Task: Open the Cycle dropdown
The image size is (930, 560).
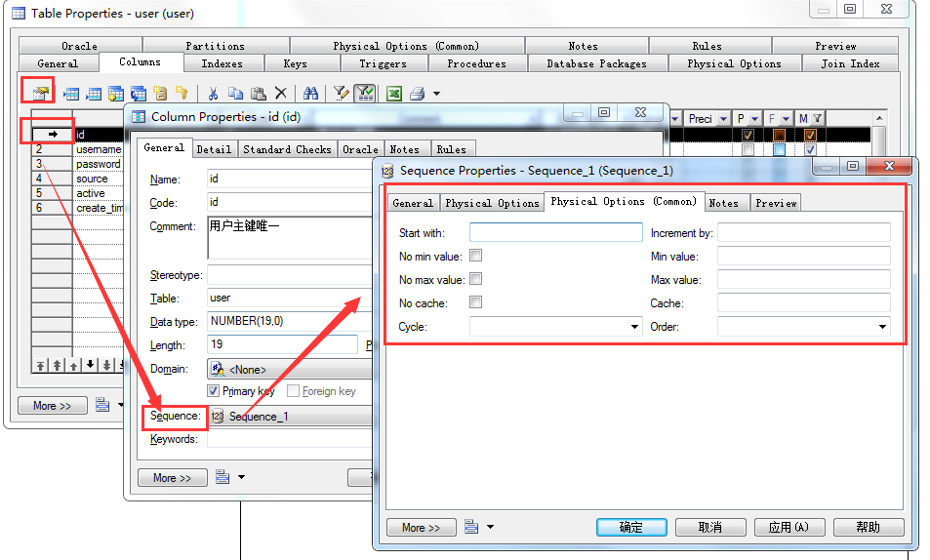Action: point(634,327)
